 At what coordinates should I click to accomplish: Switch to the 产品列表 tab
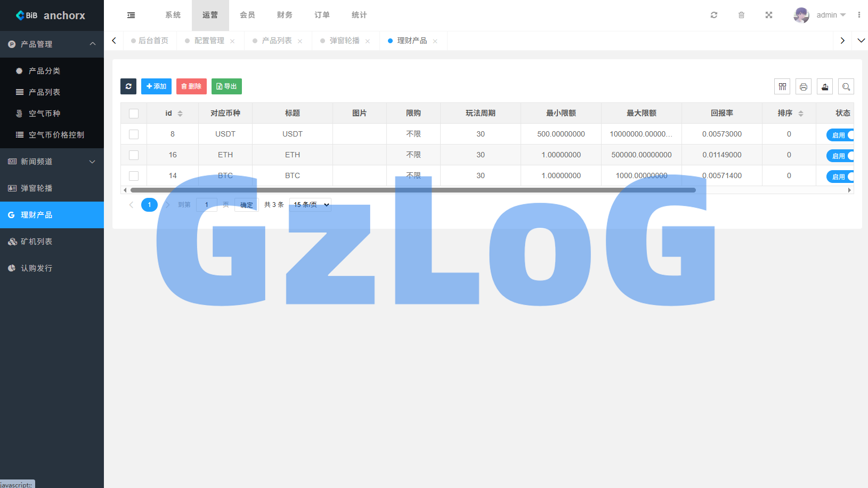click(277, 41)
